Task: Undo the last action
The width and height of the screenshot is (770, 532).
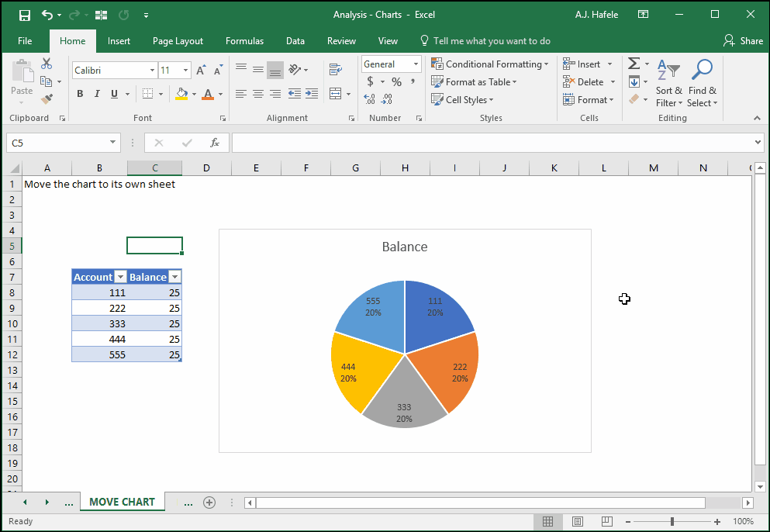Action: coord(47,15)
